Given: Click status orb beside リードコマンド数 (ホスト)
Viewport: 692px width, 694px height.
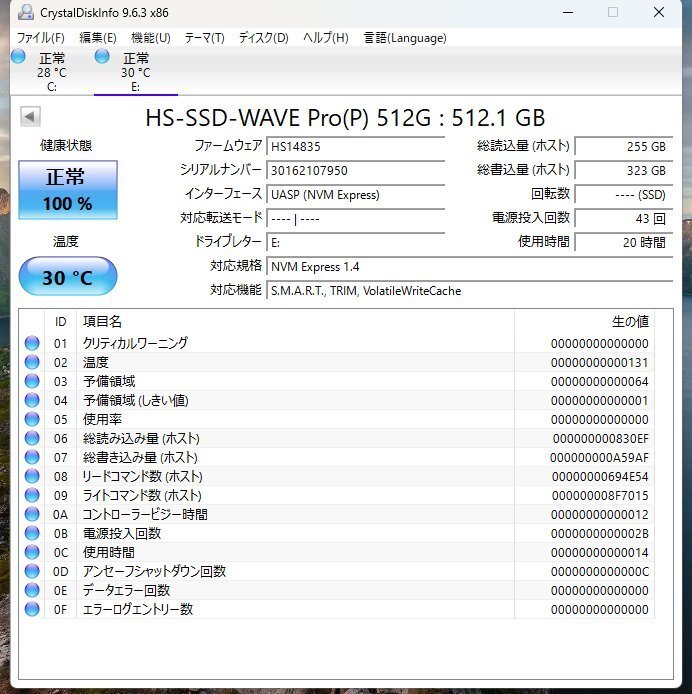Looking at the screenshot, I should coord(32,476).
